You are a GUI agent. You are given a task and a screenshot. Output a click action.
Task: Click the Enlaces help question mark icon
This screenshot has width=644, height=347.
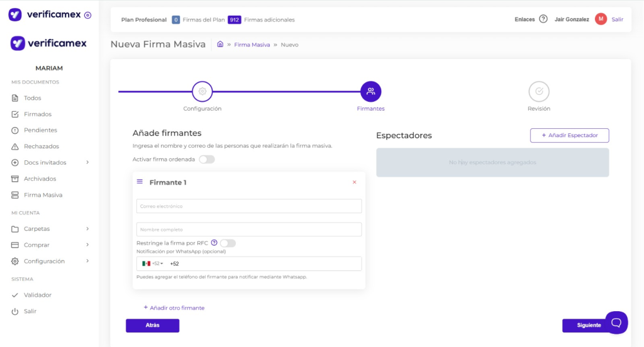coord(543,19)
